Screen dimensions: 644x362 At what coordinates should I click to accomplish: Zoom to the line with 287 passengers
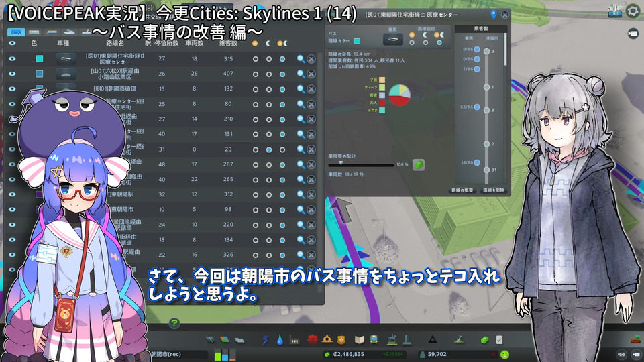pos(301,165)
